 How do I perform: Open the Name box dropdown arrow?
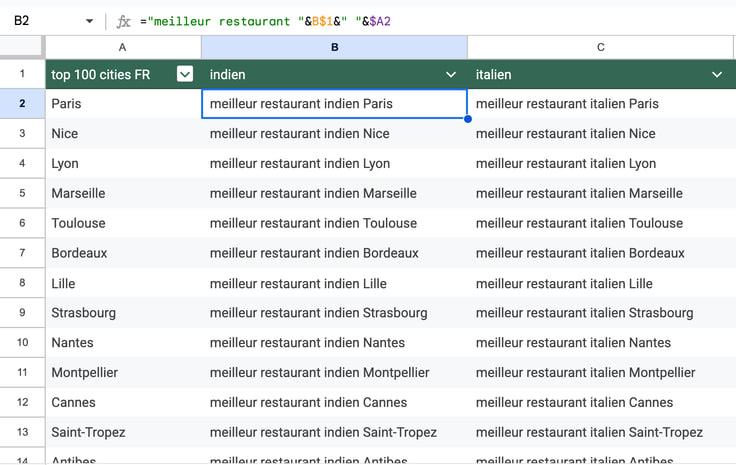[x=89, y=21]
